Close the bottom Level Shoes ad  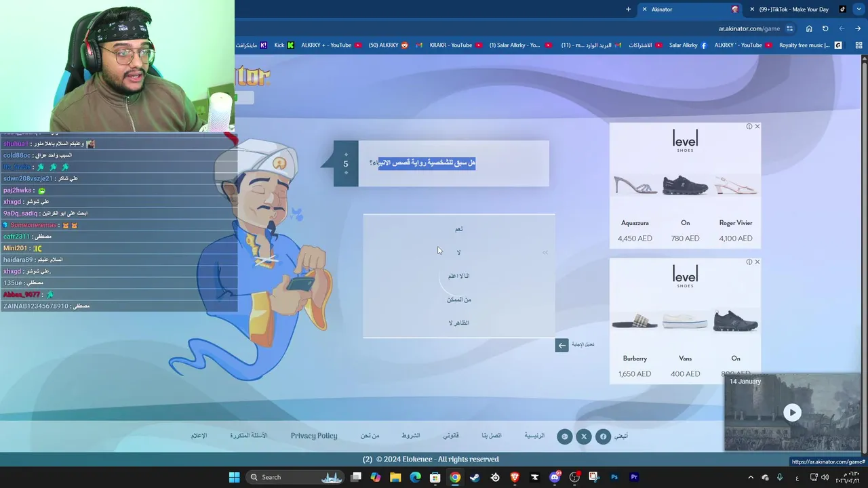(757, 262)
